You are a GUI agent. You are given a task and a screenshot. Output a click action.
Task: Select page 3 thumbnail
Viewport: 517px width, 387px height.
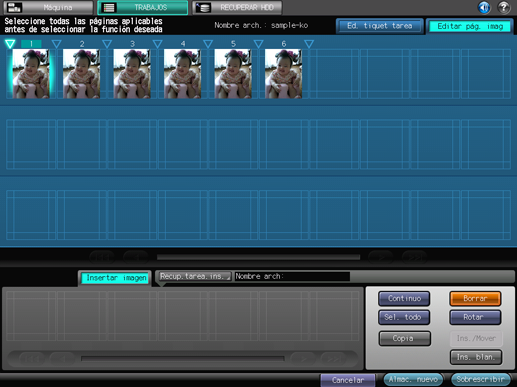tap(132, 74)
